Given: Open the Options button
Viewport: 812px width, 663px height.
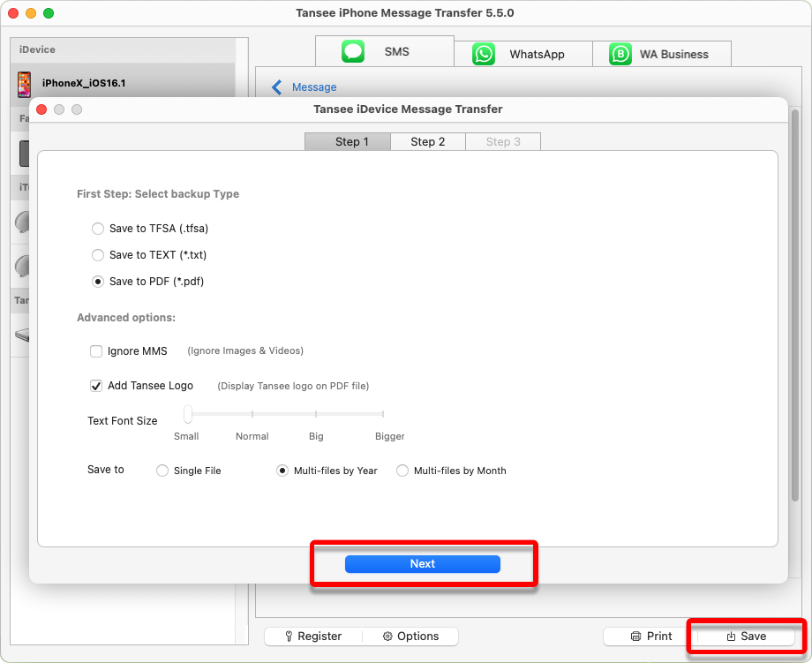Looking at the screenshot, I should click(x=410, y=637).
